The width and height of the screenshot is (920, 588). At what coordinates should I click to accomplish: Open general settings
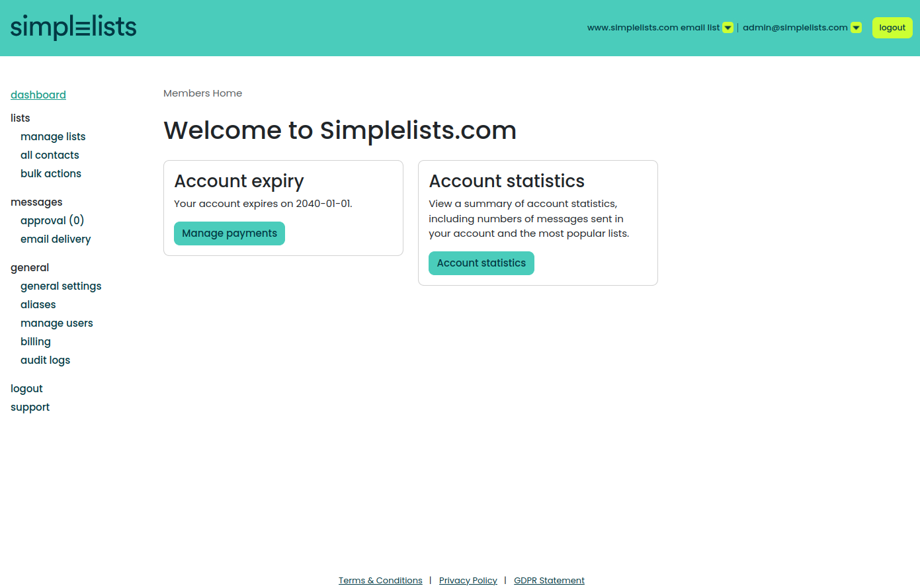pyautogui.click(x=61, y=286)
